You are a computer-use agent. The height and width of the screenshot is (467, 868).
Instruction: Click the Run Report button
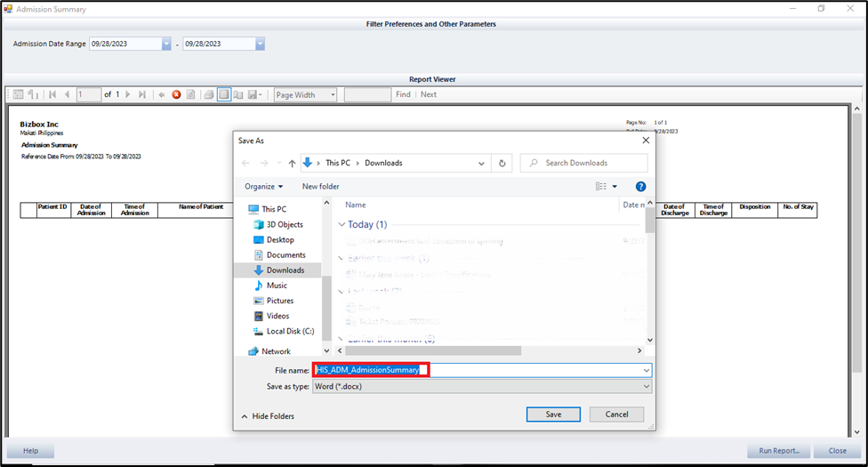(x=778, y=451)
